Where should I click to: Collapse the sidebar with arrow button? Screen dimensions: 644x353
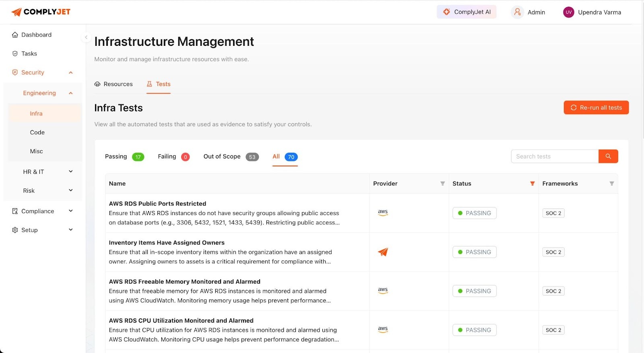[x=86, y=37]
